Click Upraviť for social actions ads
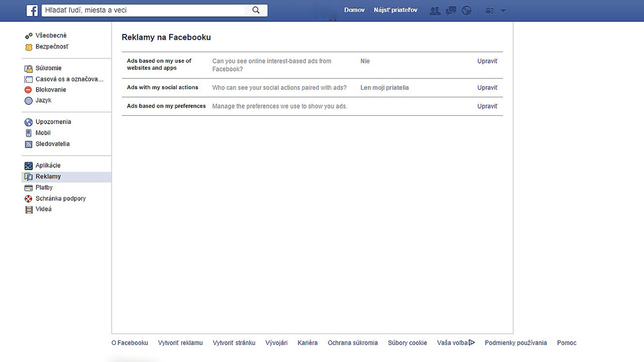Screen dimensions: 644x362 click(487, 88)
